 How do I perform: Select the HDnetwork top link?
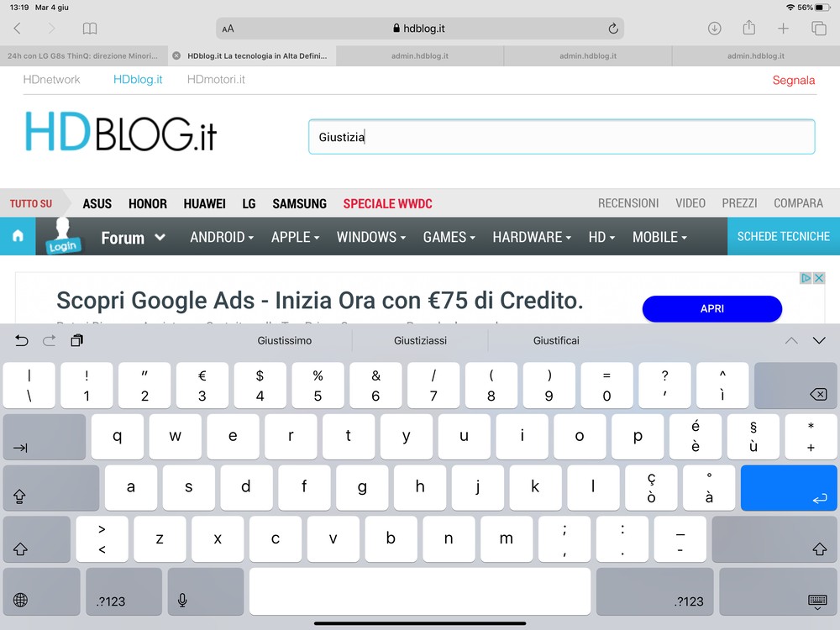tap(51, 80)
